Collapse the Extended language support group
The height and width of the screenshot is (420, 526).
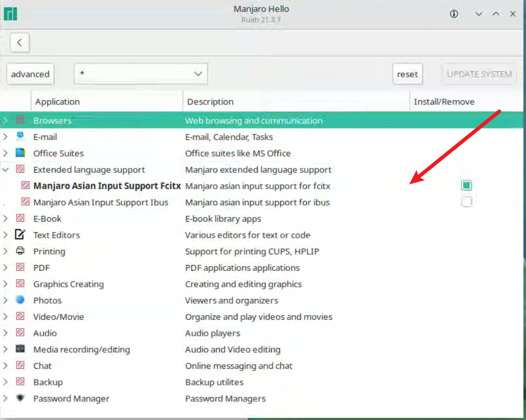click(5, 169)
